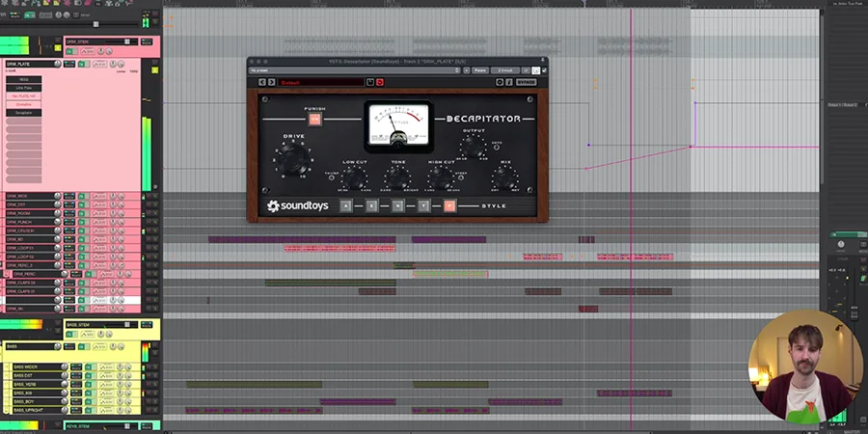Viewport: 868px width, 434px height.
Task: Toggle the STEEP switch
Action: pyautogui.click(x=461, y=177)
